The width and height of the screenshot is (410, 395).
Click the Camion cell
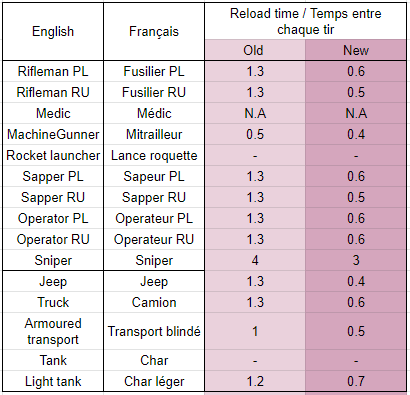click(154, 302)
